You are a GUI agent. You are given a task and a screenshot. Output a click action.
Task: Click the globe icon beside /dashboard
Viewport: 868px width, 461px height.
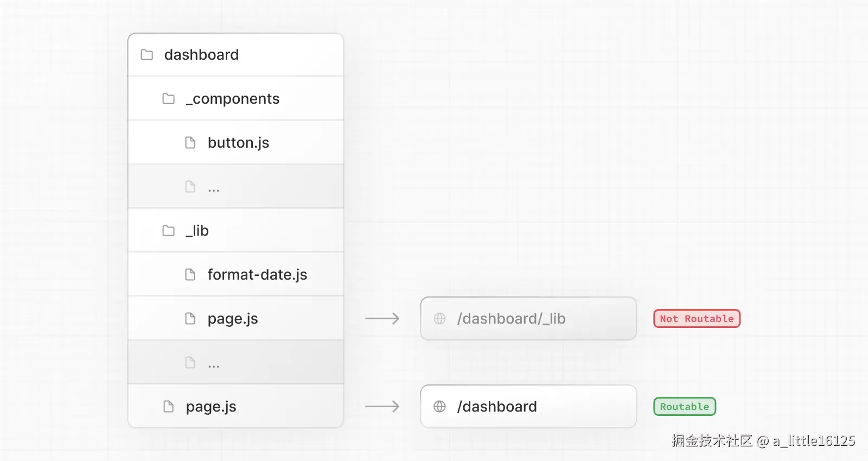tap(439, 407)
